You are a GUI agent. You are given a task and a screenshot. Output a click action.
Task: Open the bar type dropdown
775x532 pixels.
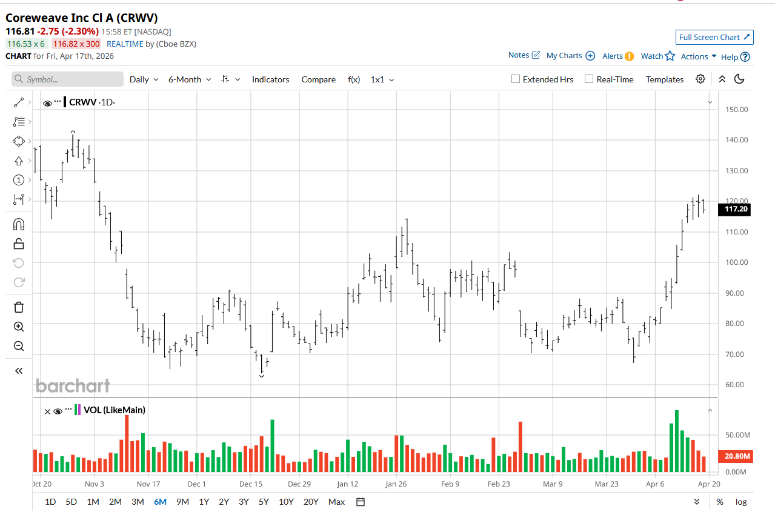[x=230, y=79]
